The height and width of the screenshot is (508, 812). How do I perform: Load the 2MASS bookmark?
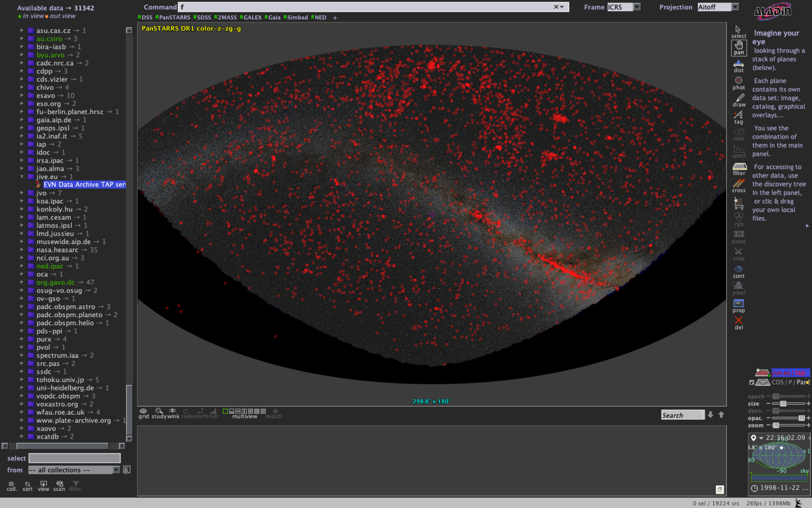pyautogui.click(x=225, y=17)
